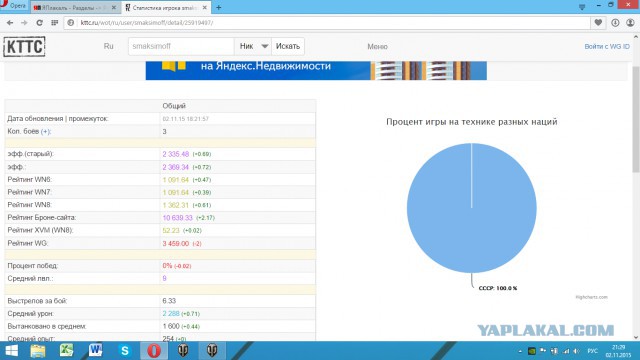This screenshot has height=360, width=640.
Task: Click the 2 369.34 эфф. value
Action: pyautogui.click(x=176, y=167)
